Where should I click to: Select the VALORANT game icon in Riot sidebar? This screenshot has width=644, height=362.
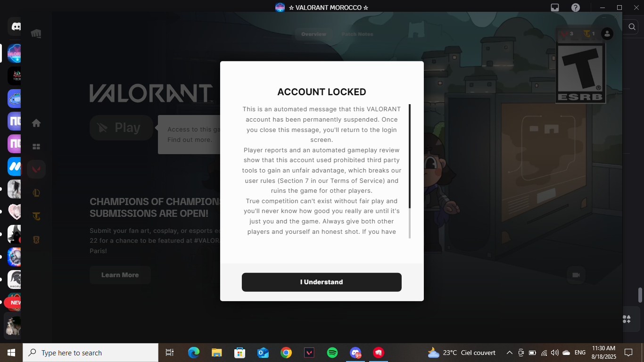[x=36, y=169]
